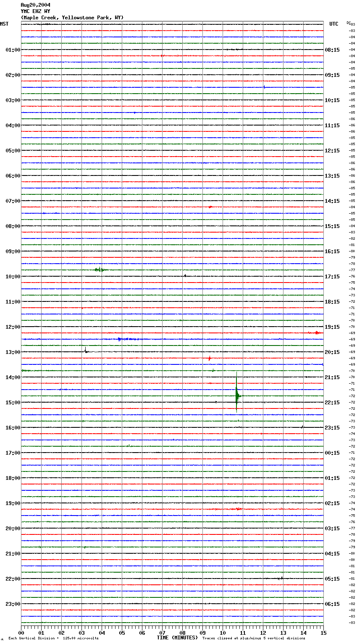Click the UTC time label "14:15"

(332, 201)
